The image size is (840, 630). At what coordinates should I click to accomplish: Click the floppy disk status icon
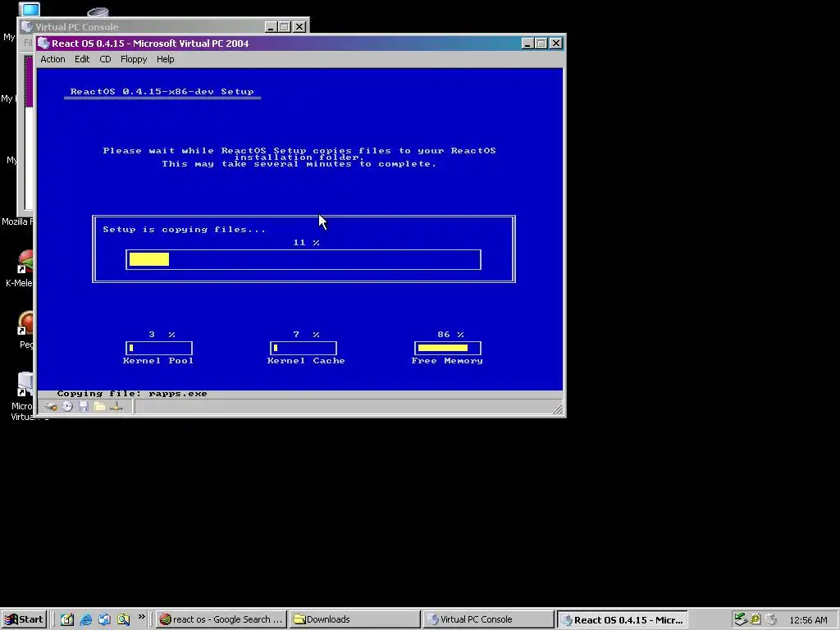84,407
